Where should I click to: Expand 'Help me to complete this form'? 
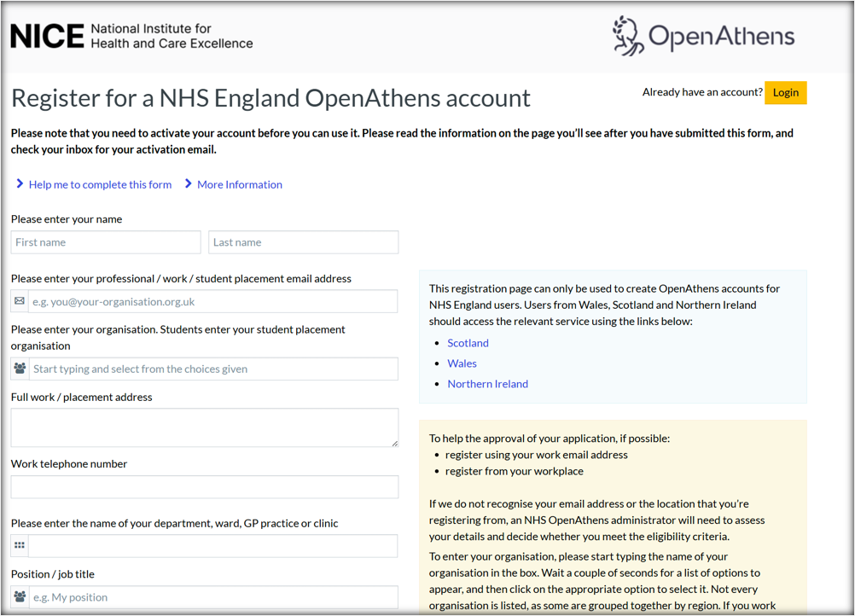click(100, 184)
